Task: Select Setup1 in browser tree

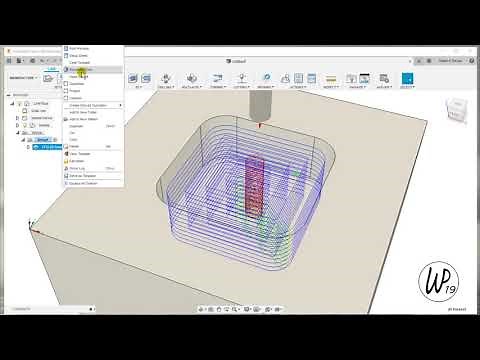Action: coord(43,140)
